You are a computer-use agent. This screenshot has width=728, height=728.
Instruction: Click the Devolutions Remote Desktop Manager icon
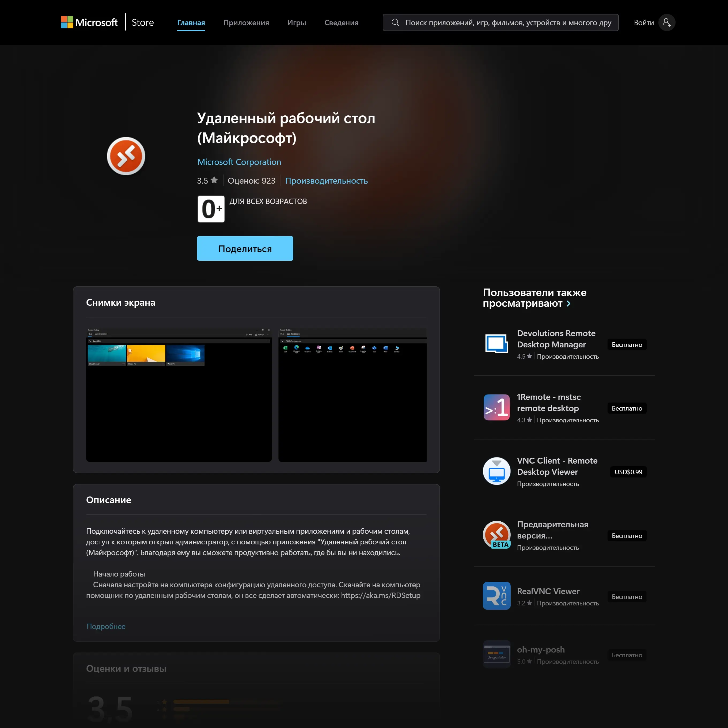(497, 344)
